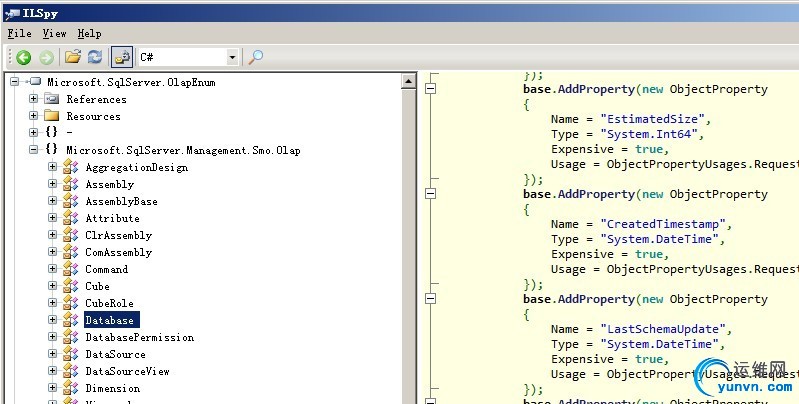Reload assemblies with the refresh icon
The image size is (799, 404).
coord(95,57)
